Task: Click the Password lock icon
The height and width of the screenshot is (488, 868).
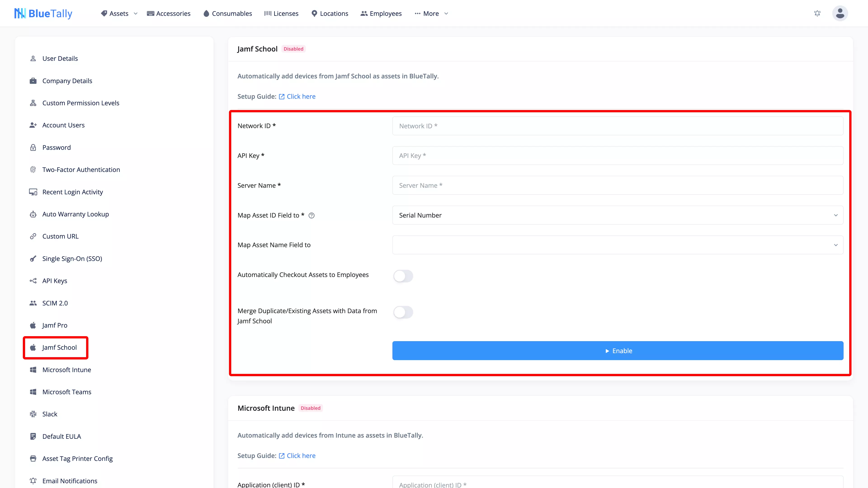Action: tap(33, 148)
